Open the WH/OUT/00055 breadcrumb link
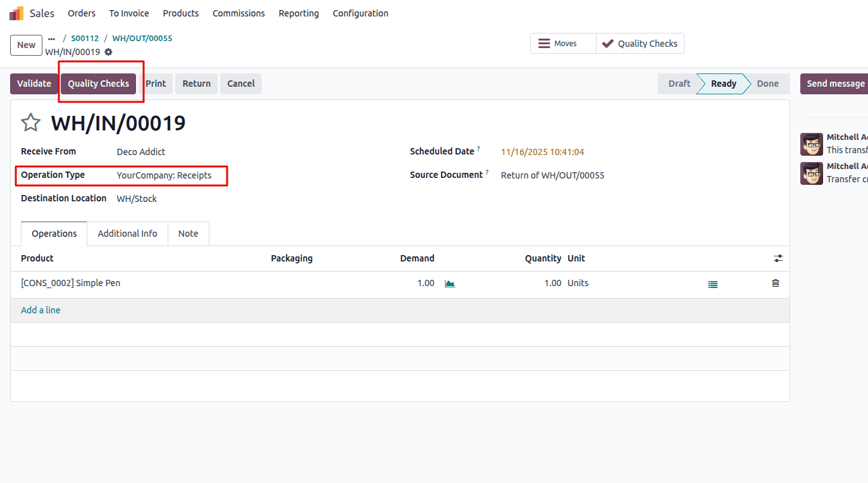868x483 pixels. (x=142, y=38)
